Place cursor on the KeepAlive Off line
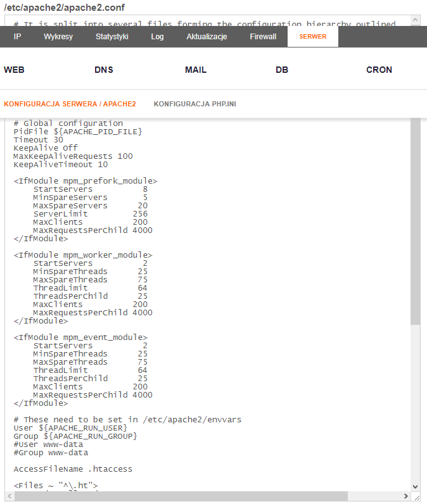 click(x=46, y=148)
